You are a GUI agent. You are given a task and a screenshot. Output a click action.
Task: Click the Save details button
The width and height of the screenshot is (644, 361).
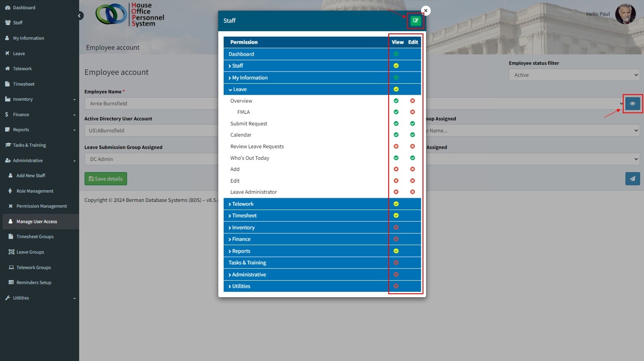(106, 179)
